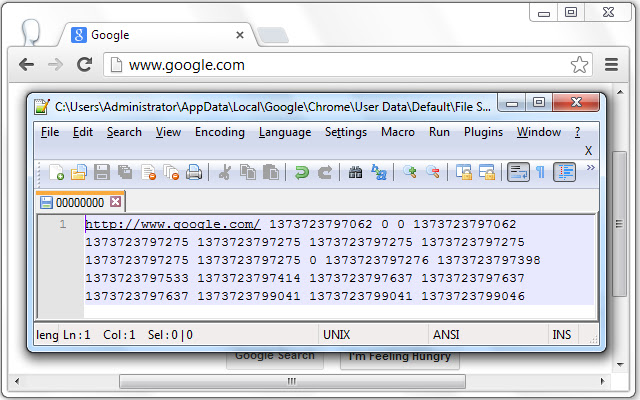Toggle synchronize horizontal scrolling icon
The height and width of the screenshot is (400, 640).
(x=487, y=172)
